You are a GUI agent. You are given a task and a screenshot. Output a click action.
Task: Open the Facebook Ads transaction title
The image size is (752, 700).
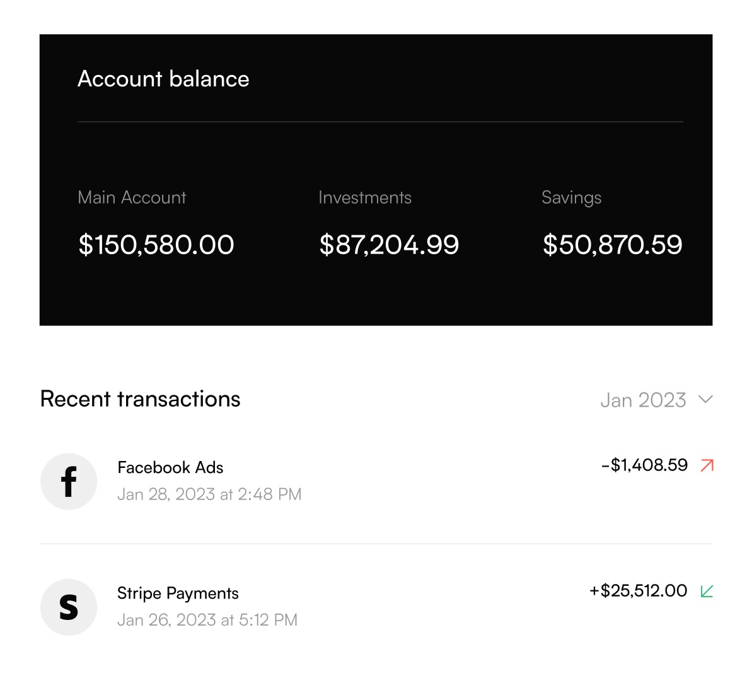[x=170, y=467]
